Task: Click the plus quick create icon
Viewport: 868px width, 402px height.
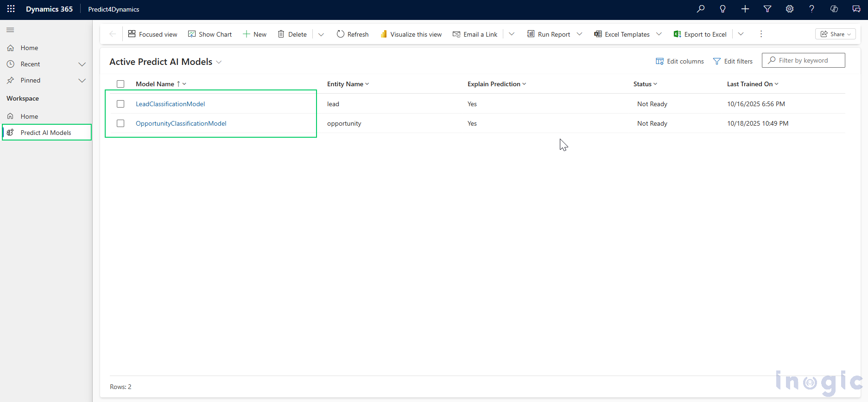Action: coord(745,9)
